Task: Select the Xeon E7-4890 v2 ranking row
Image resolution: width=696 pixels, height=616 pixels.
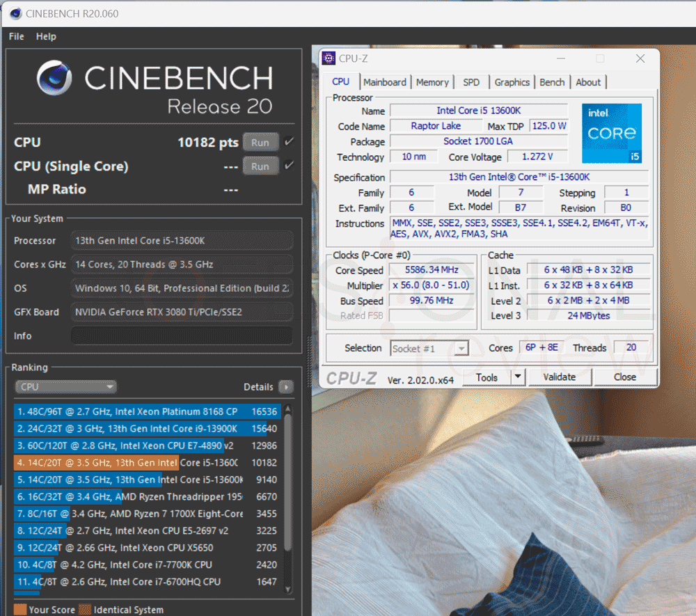Action: tap(148, 445)
